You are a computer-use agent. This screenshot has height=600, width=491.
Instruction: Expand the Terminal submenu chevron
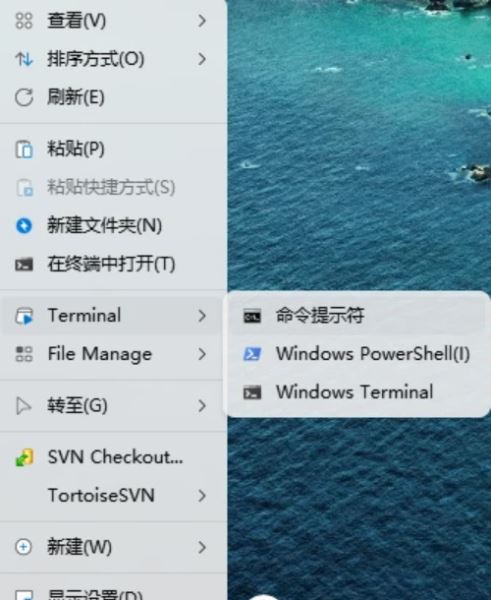coord(202,316)
